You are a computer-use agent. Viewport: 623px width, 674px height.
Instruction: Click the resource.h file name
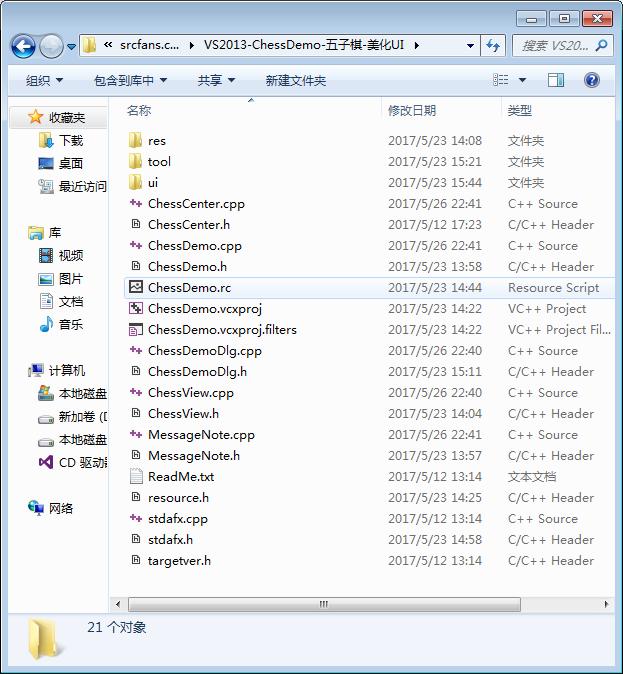[x=178, y=498]
